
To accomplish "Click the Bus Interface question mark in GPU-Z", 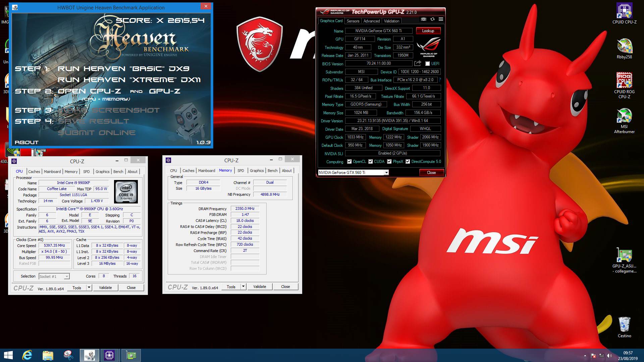I will click(440, 80).
